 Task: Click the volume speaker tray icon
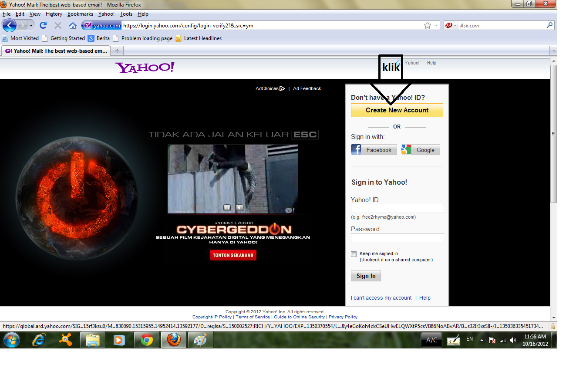click(x=513, y=340)
